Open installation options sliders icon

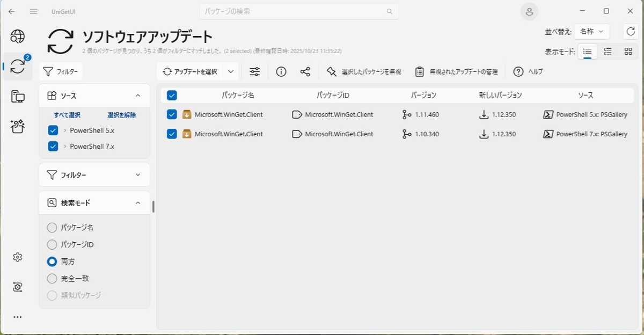254,71
